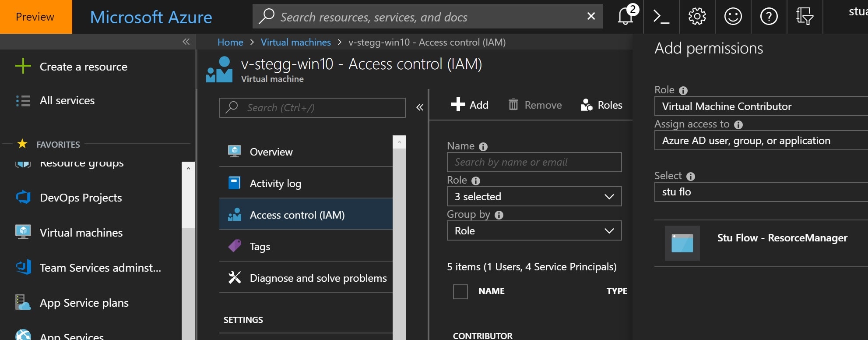Click the Select info icon

(x=691, y=177)
